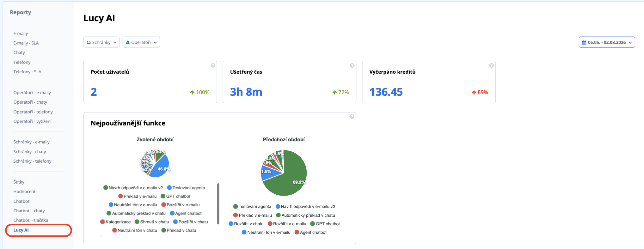Toggle Rozšířit v chatu in Předchozí období legend
This screenshot has width=644, height=249.
click(246, 224)
